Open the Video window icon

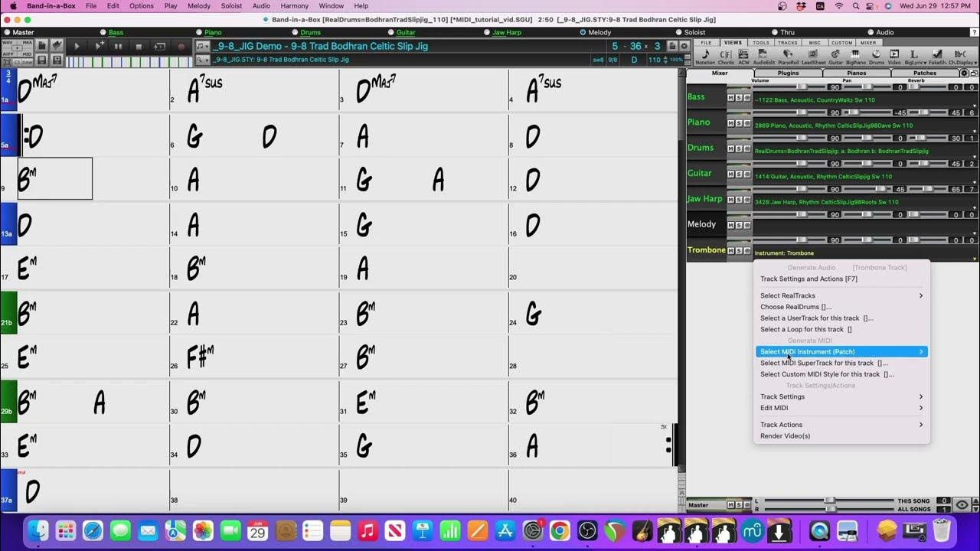pos(893,55)
